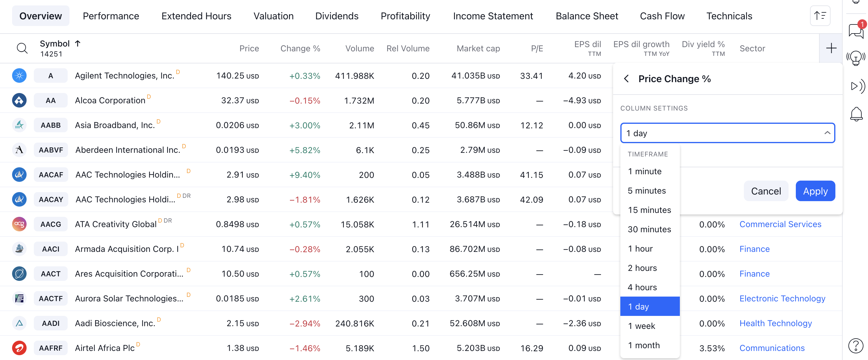Open the Commercial Services sector link
Viewport: 868px width, 360px height.
(x=780, y=224)
